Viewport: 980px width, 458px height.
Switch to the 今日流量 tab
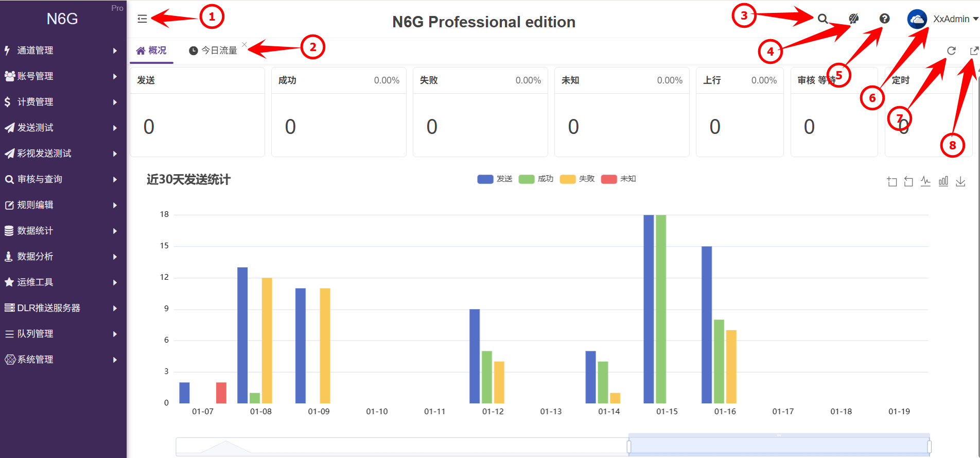[214, 50]
